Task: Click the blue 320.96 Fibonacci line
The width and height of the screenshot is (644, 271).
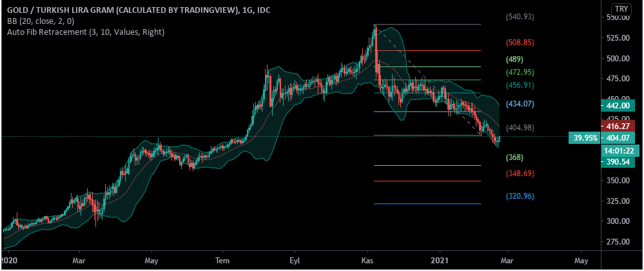Action: [427, 203]
